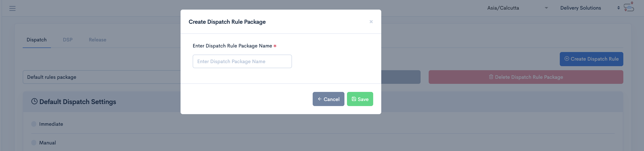Switch to the Release tab

(x=97, y=40)
